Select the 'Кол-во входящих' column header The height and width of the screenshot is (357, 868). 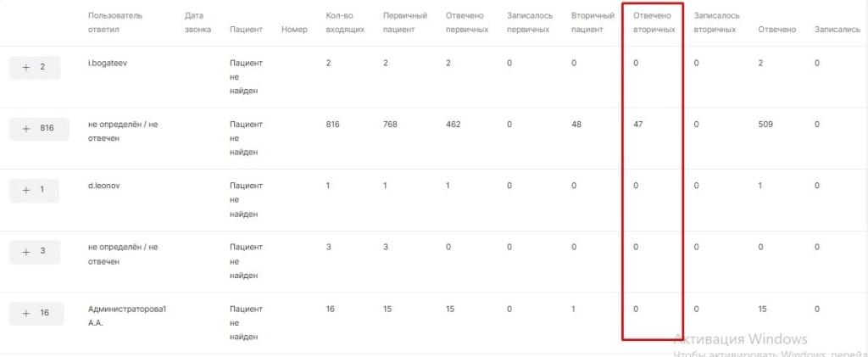tap(345, 23)
